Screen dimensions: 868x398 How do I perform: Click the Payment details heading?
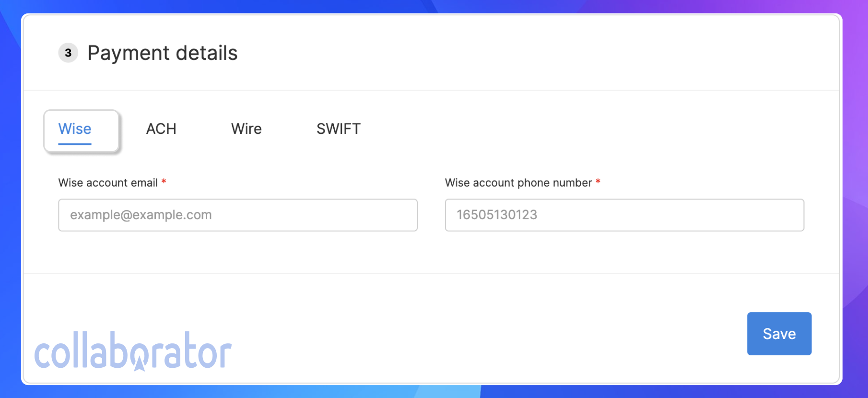(163, 53)
